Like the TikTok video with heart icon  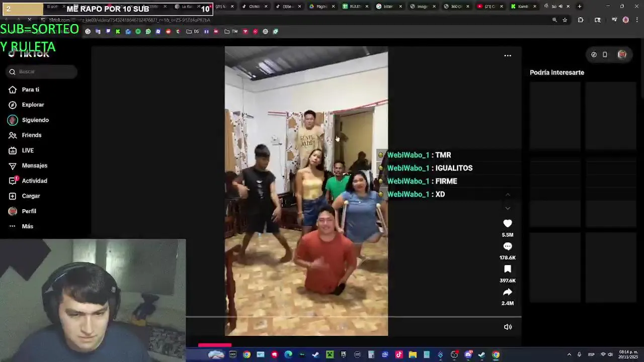[x=508, y=223]
